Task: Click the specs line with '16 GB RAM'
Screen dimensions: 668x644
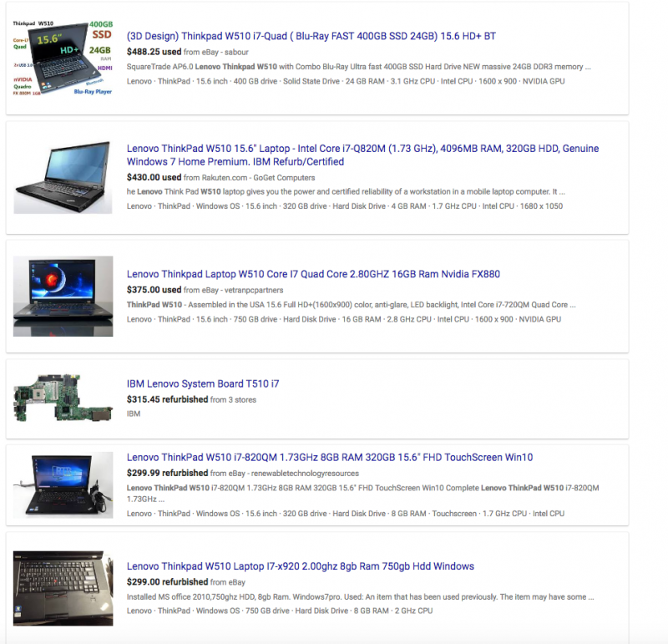Action: [344, 319]
